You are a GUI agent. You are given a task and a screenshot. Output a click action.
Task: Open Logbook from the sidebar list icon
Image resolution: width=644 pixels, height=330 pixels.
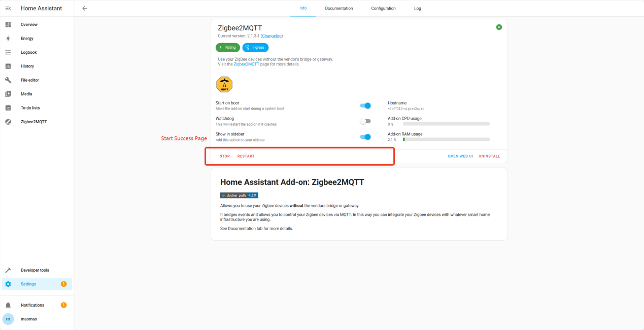tap(8, 52)
